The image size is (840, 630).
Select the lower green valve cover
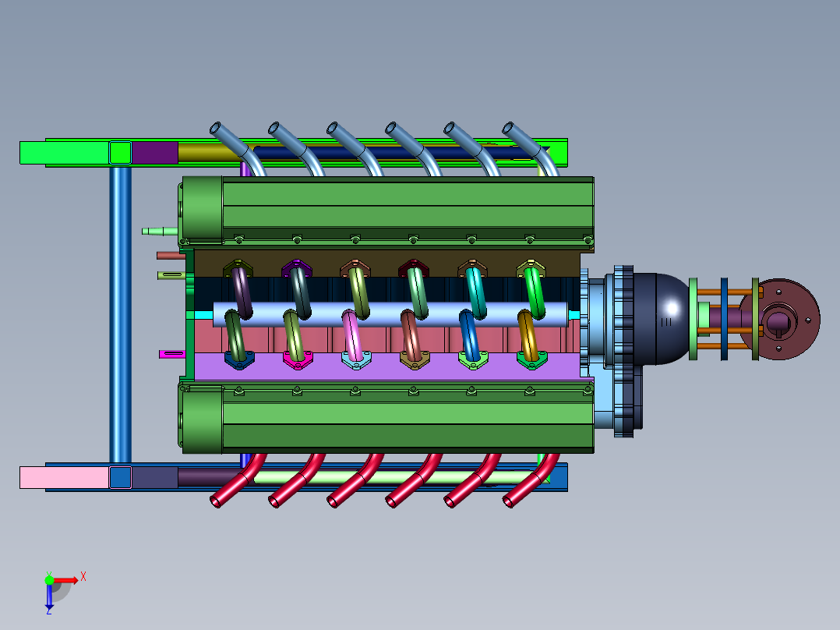click(388, 419)
